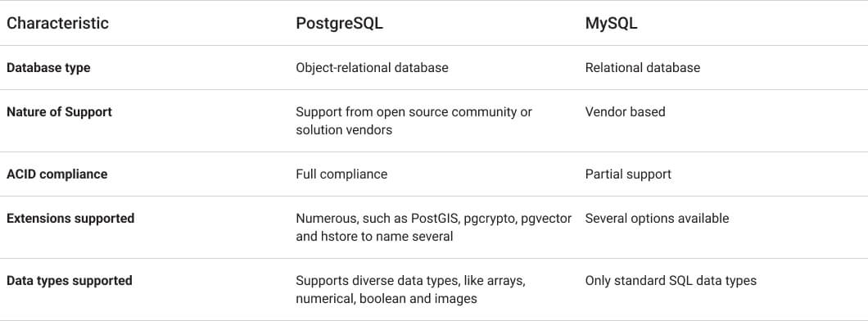This screenshot has height=321, width=868.
Task: Click the MySQL column header
Action: coord(611,23)
